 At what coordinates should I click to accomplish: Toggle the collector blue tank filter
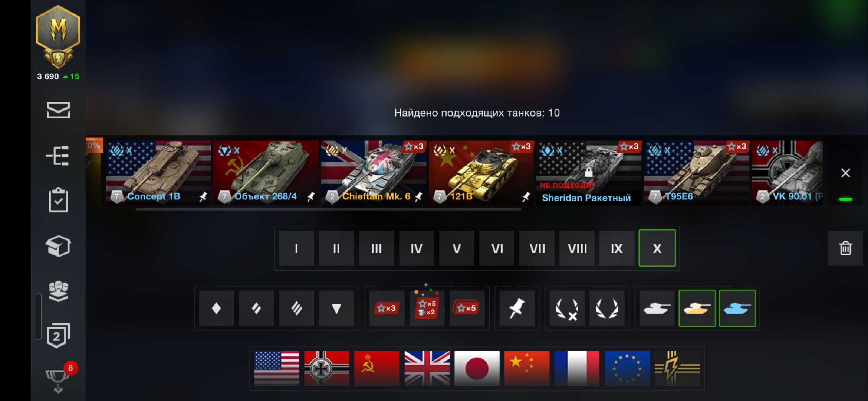coord(737,308)
